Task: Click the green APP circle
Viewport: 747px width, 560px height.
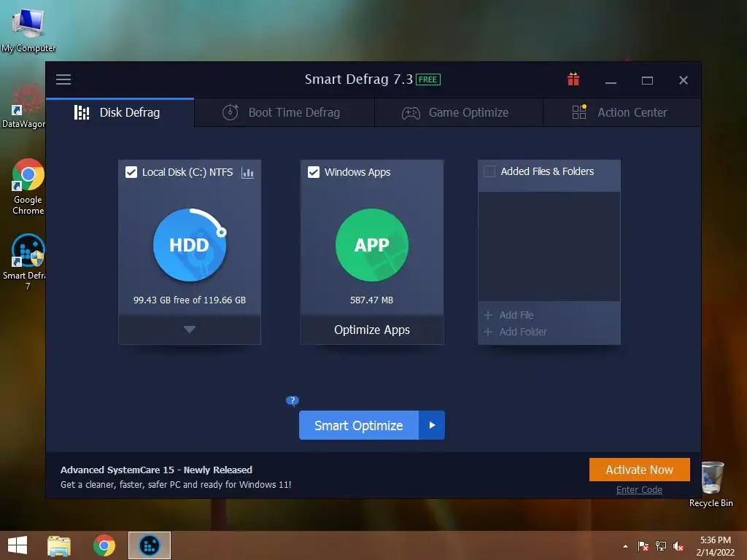Action: (x=371, y=245)
